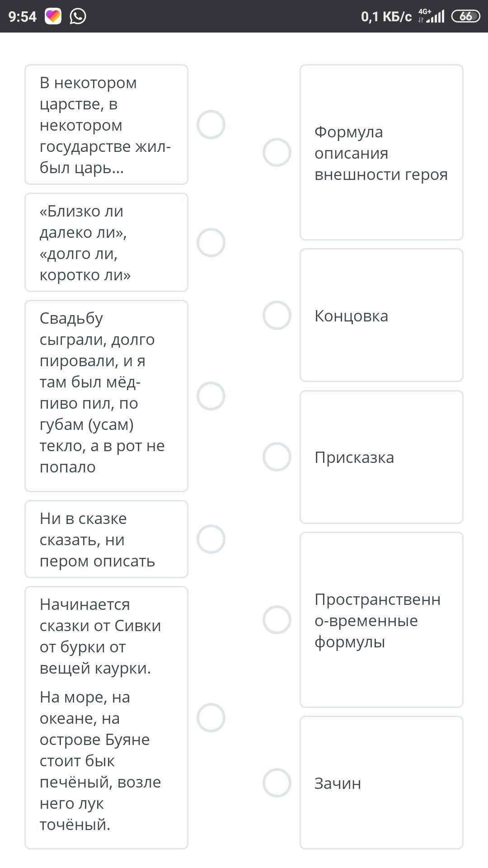The image size is (488, 868).
Task: Tap the clock time in status bar
Action: (x=22, y=16)
